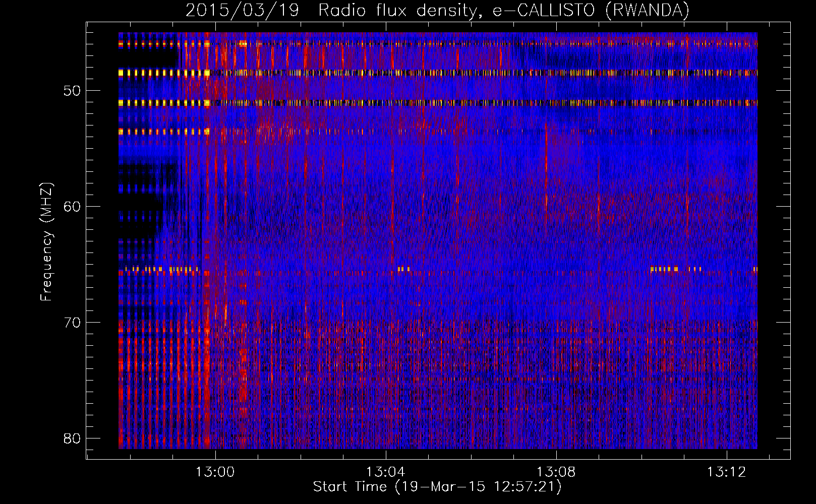
Task: Click the '13:04' time tick label
Action: coord(386,472)
